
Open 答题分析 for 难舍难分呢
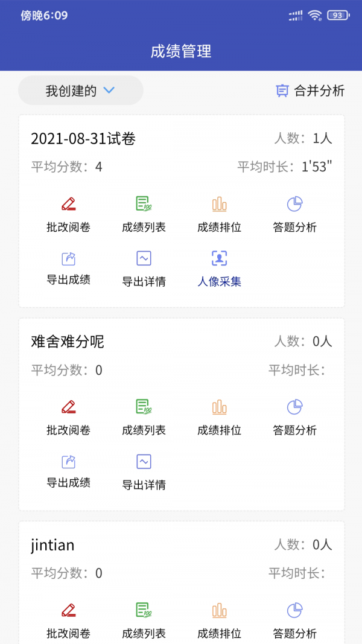point(294,416)
